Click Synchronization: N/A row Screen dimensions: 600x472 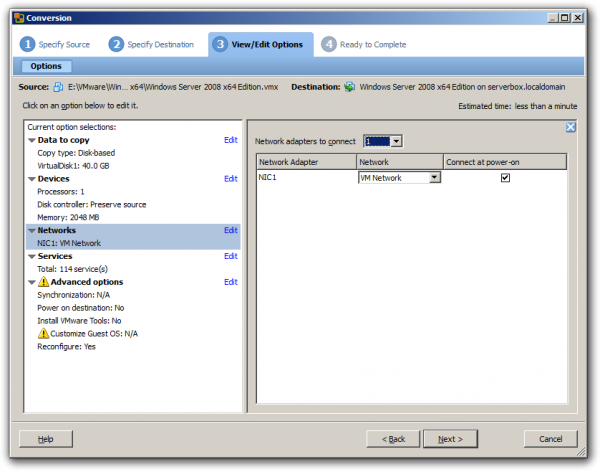tap(73, 295)
